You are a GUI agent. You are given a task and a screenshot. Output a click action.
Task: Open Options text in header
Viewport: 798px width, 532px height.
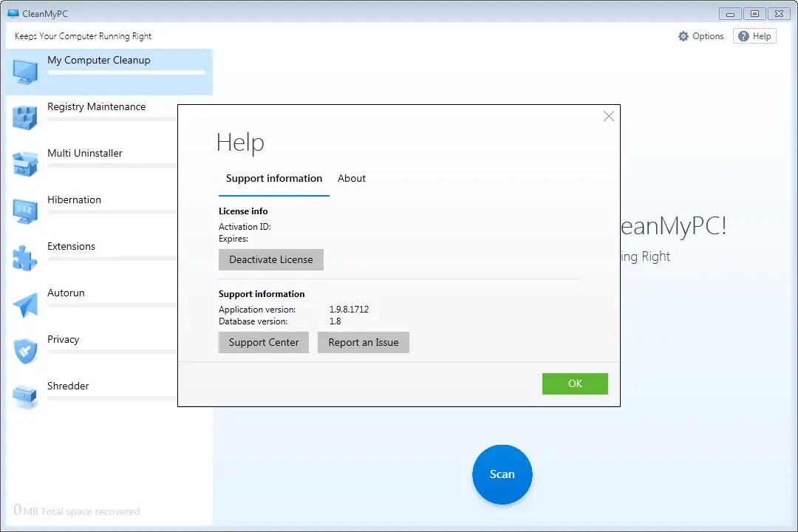click(x=708, y=36)
